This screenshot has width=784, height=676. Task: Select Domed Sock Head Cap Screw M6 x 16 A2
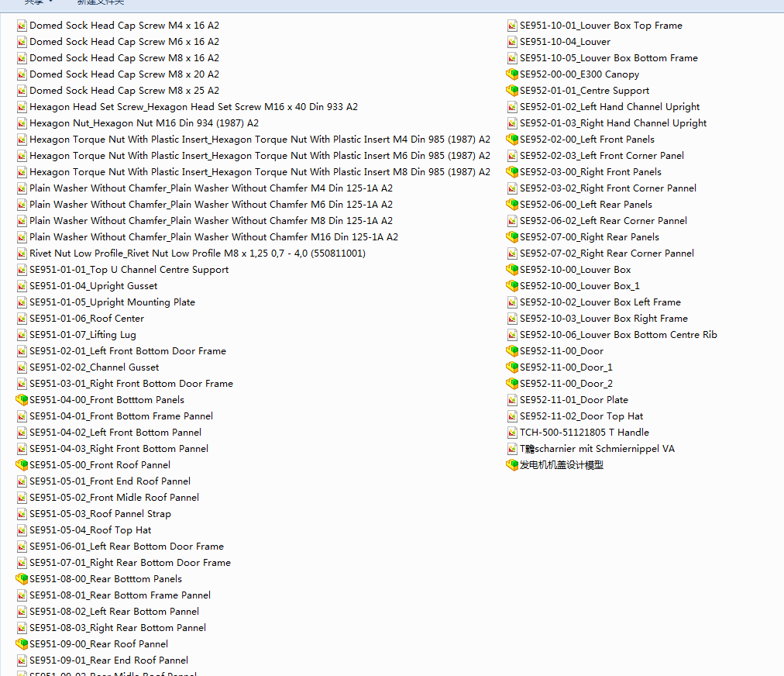click(124, 42)
